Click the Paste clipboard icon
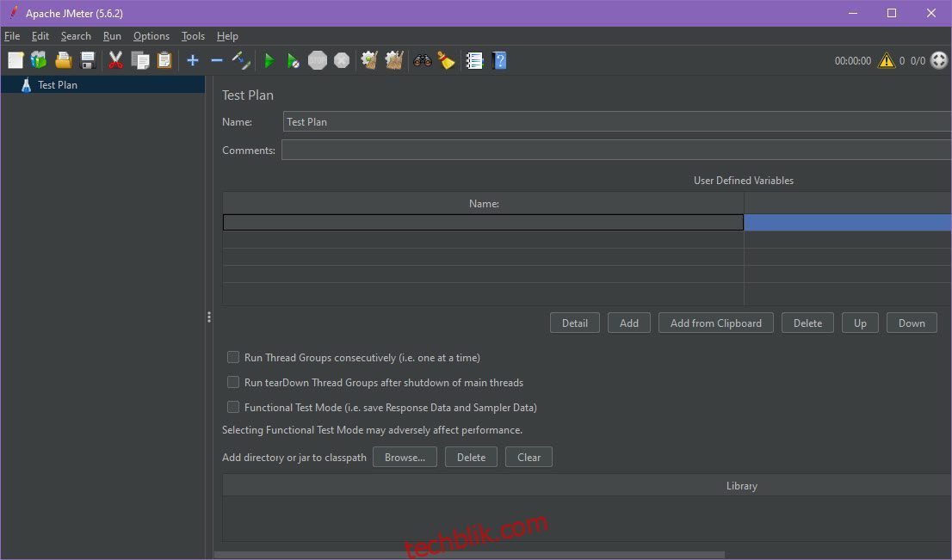Image resolution: width=952 pixels, height=560 pixels. point(164,60)
